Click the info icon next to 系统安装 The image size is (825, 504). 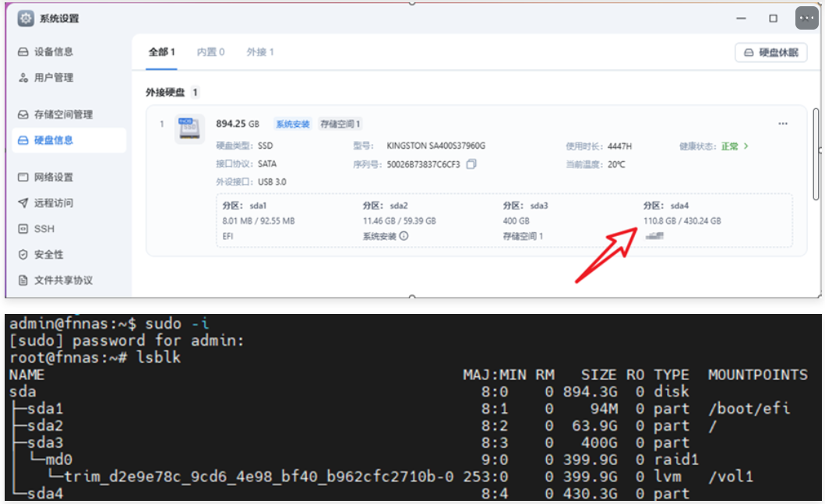pos(404,236)
